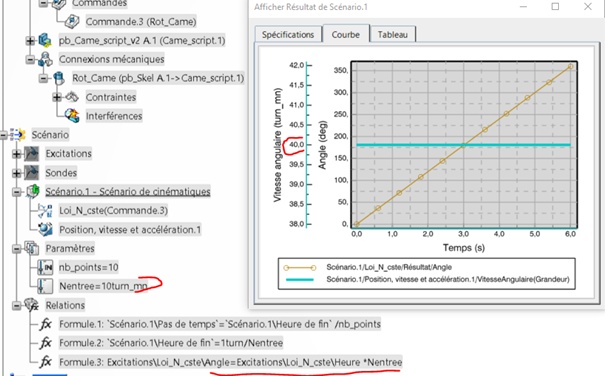The height and width of the screenshot is (376, 605).
Task: Open the Tableau tab
Action: pos(392,34)
